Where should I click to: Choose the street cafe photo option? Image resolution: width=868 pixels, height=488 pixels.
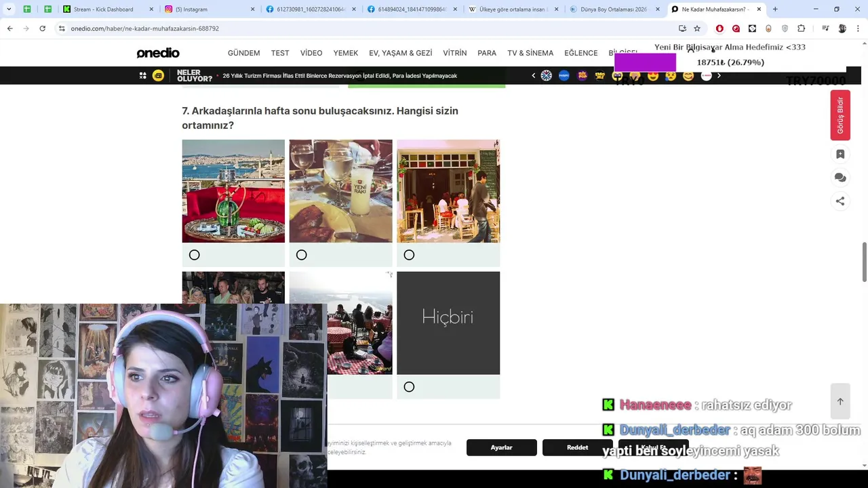448,191
